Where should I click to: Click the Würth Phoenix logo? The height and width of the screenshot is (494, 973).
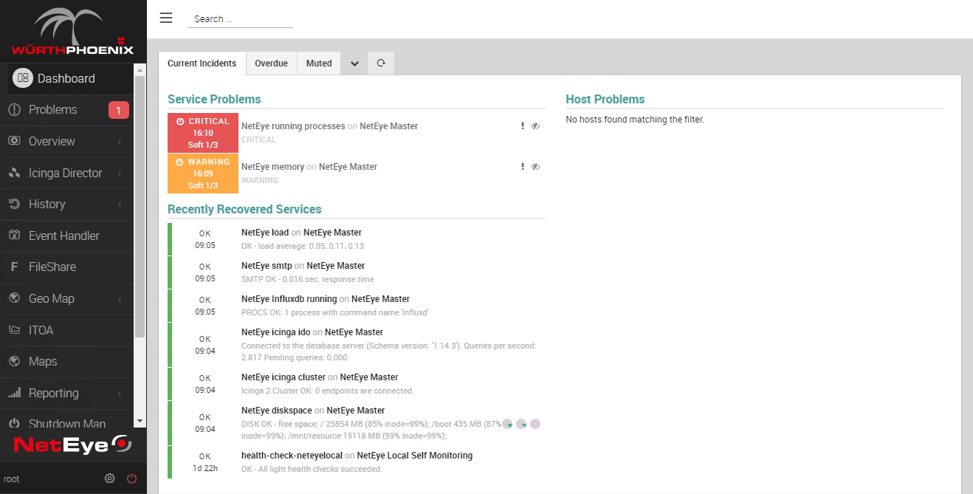pos(73,32)
